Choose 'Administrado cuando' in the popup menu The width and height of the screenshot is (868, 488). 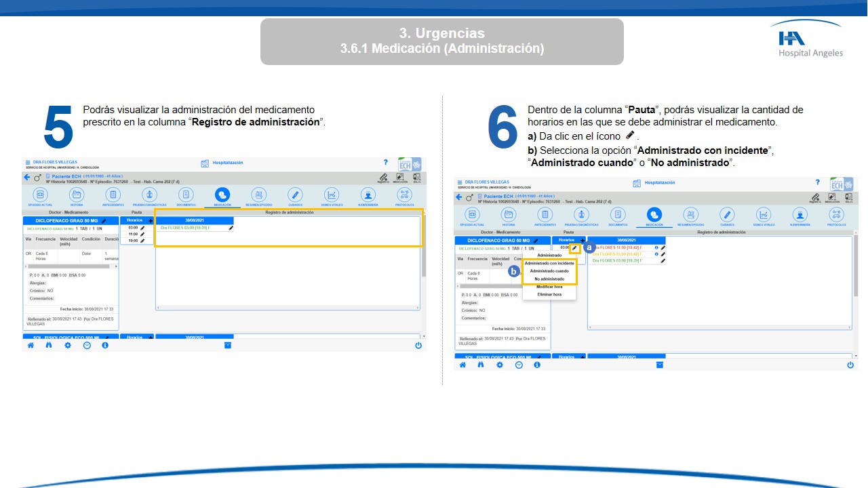[549, 271]
